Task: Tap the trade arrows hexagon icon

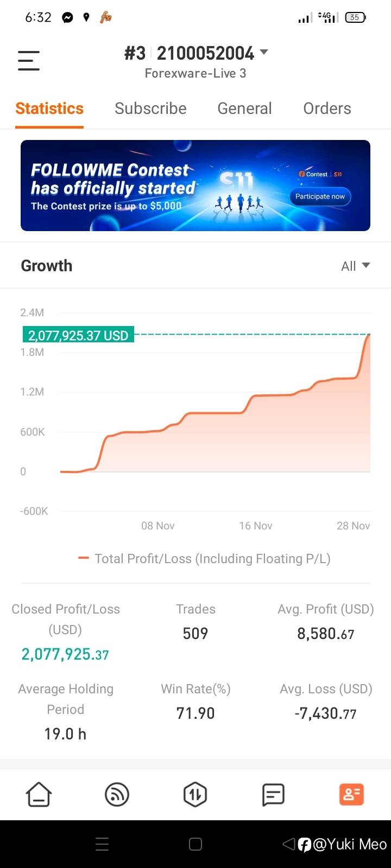Action: click(195, 795)
